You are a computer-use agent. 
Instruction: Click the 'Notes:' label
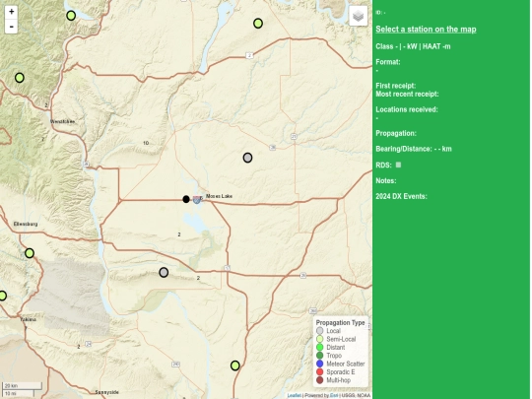(386, 181)
